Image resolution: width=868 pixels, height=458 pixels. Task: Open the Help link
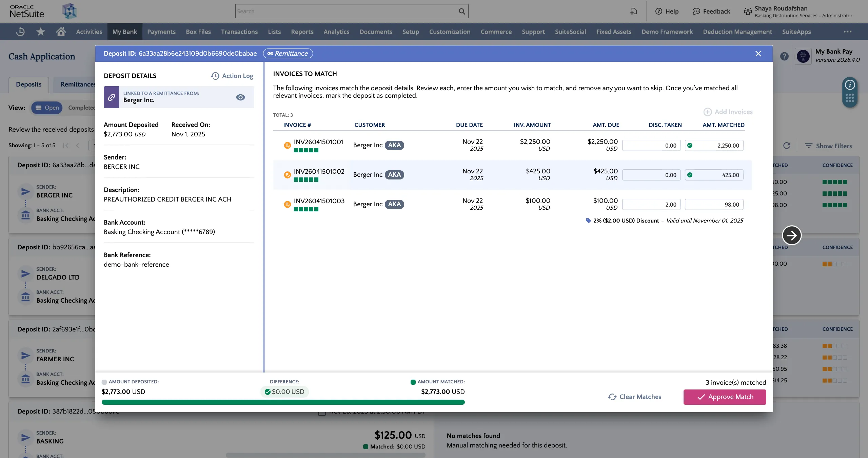667,11
